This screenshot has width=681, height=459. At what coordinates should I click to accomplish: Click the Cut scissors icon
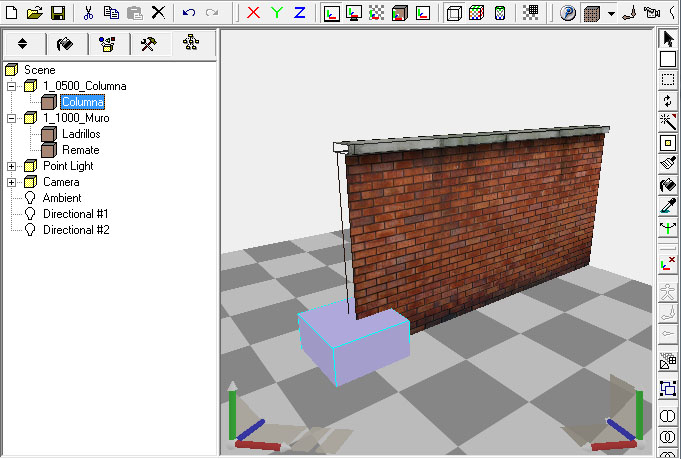pos(88,13)
